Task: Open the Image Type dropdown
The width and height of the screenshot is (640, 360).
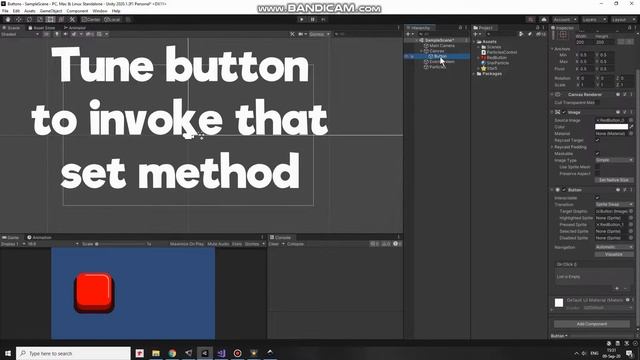Action: pyautogui.click(x=614, y=160)
